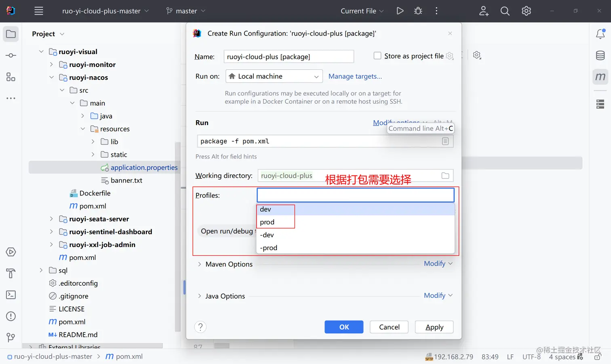The height and width of the screenshot is (364, 611).
Task: Click the Cancel button
Action: (389, 327)
